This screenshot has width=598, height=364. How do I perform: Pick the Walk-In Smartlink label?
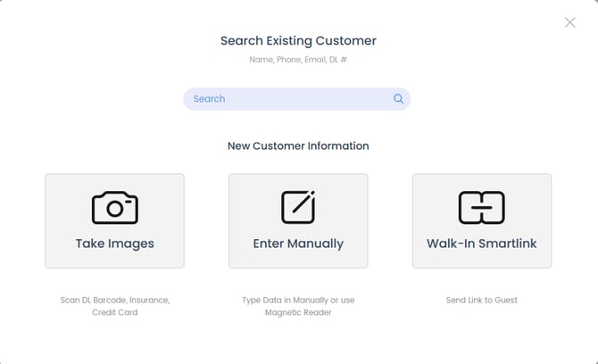coord(481,244)
